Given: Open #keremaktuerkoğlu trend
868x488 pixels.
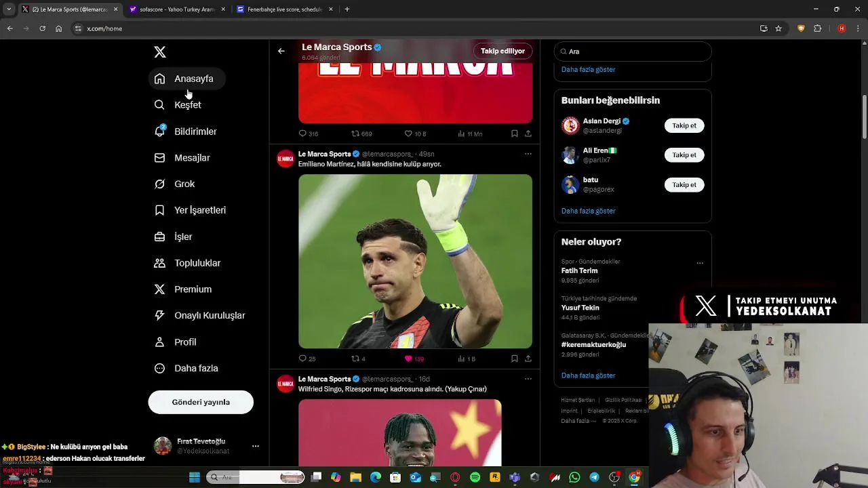Looking at the screenshot, I should (593, 344).
